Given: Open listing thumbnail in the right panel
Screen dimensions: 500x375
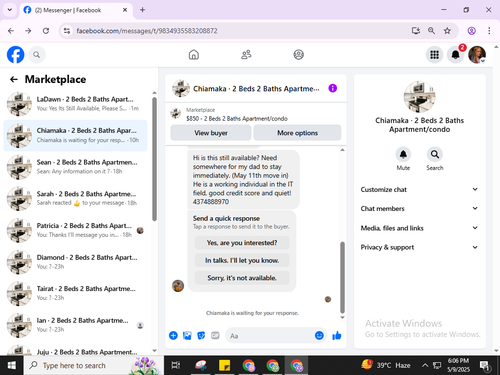Looking at the screenshot, I should point(419,97).
